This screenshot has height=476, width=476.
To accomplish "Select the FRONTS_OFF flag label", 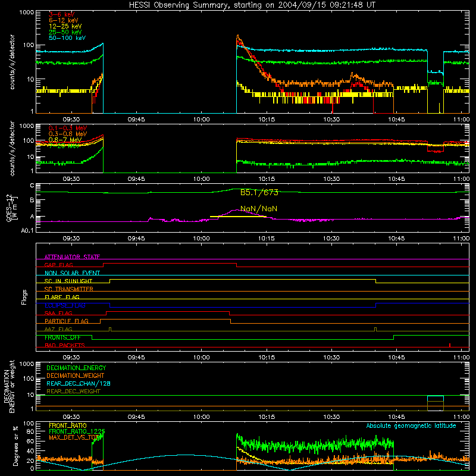I will [x=62, y=337].
